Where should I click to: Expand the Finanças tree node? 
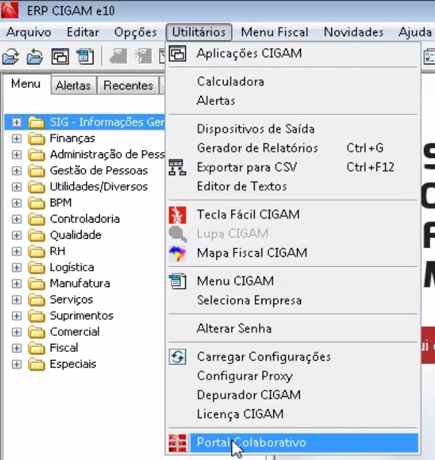[x=16, y=139]
